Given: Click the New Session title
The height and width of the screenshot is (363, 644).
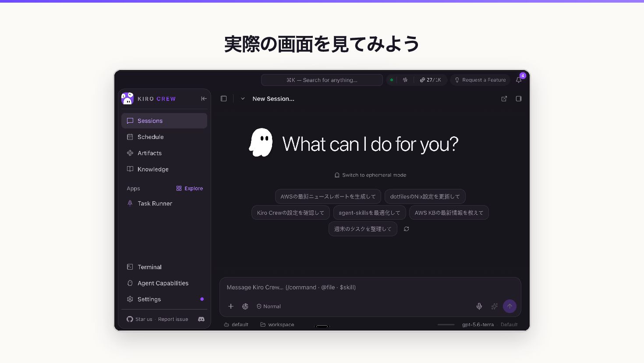Looking at the screenshot, I should point(273,99).
